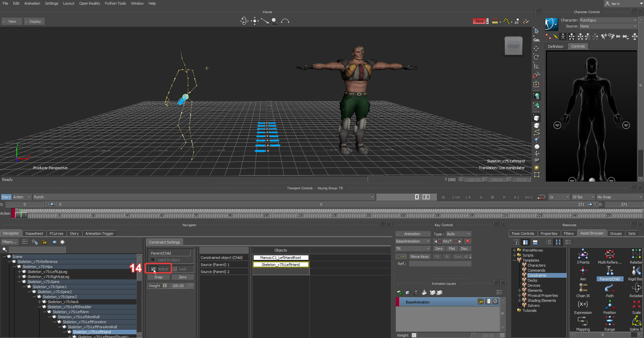Click the Aim constraint asset icon

583,271
